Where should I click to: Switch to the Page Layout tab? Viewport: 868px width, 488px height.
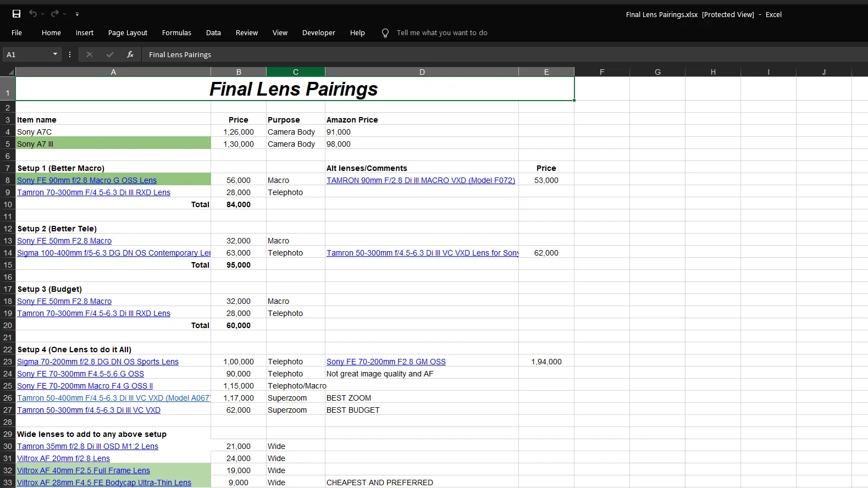pyautogui.click(x=128, y=33)
